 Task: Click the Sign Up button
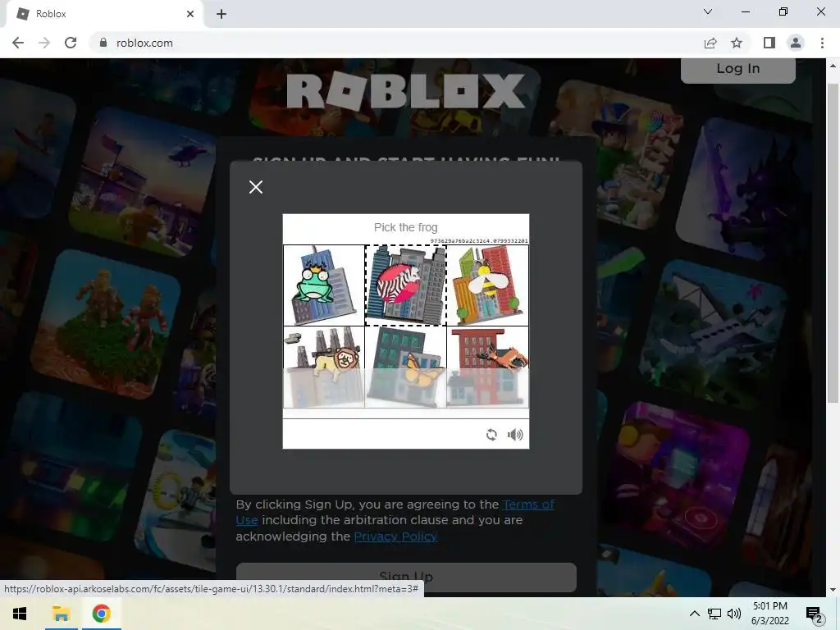point(406,577)
